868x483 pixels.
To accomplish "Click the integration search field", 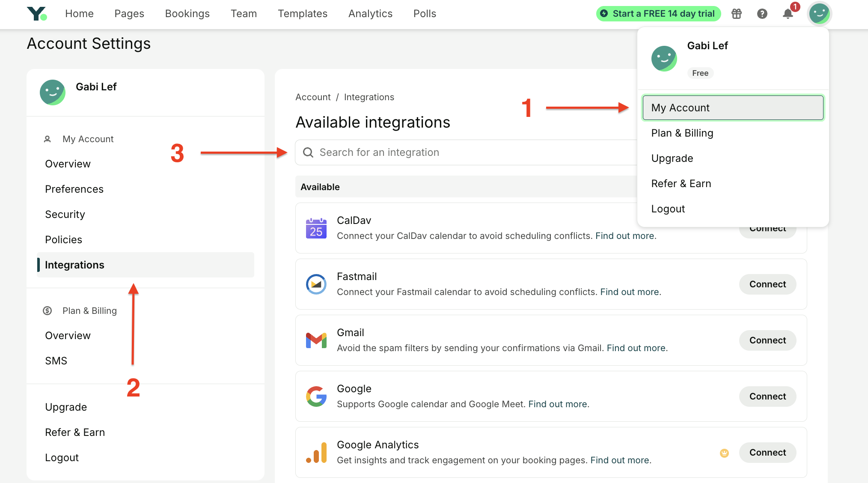I will 428,152.
